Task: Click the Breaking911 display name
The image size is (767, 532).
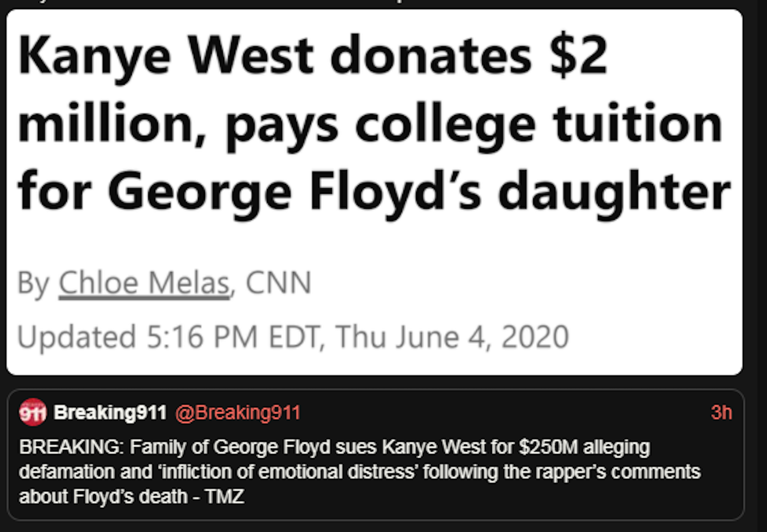Action: [110, 413]
